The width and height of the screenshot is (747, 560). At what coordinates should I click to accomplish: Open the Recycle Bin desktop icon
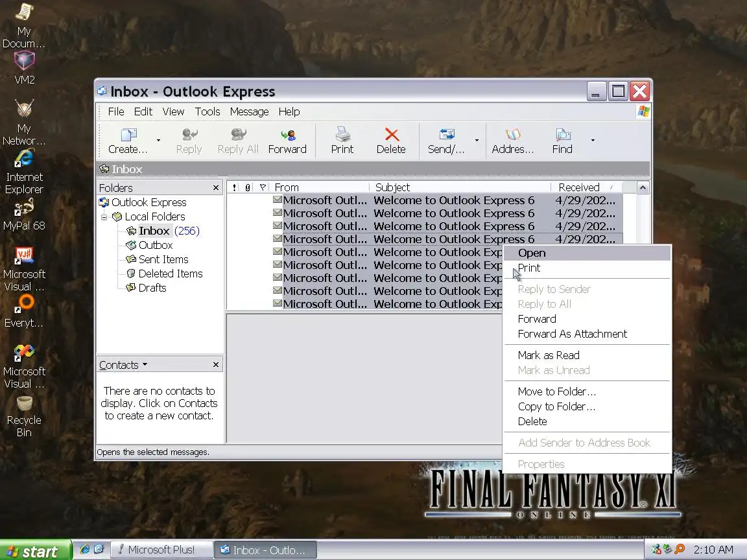pos(24,417)
